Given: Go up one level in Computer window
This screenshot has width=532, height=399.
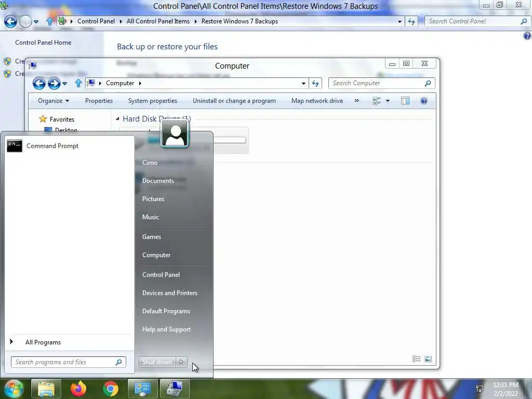Looking at the screenshot, I should [78, 83].
